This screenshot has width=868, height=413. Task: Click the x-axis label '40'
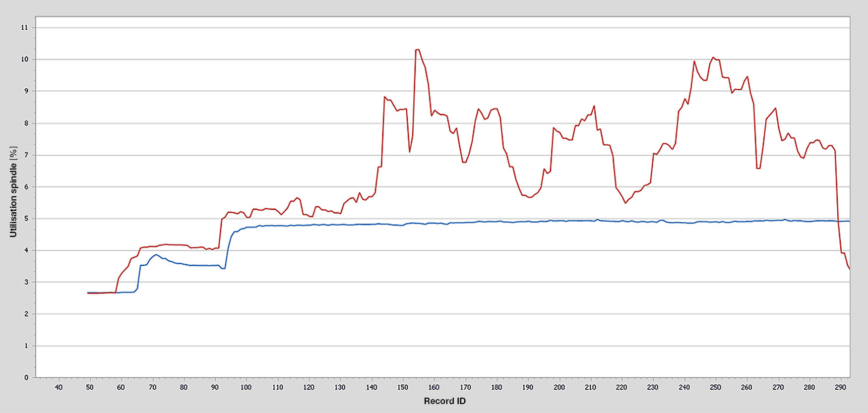(59, 387)
